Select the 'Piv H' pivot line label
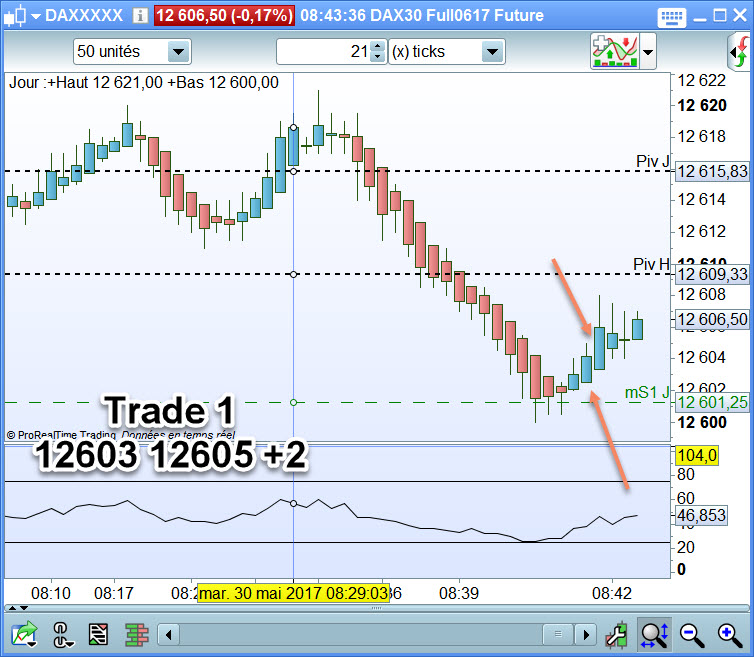Viewport: 754px width, 657px height. pos(651,264)
